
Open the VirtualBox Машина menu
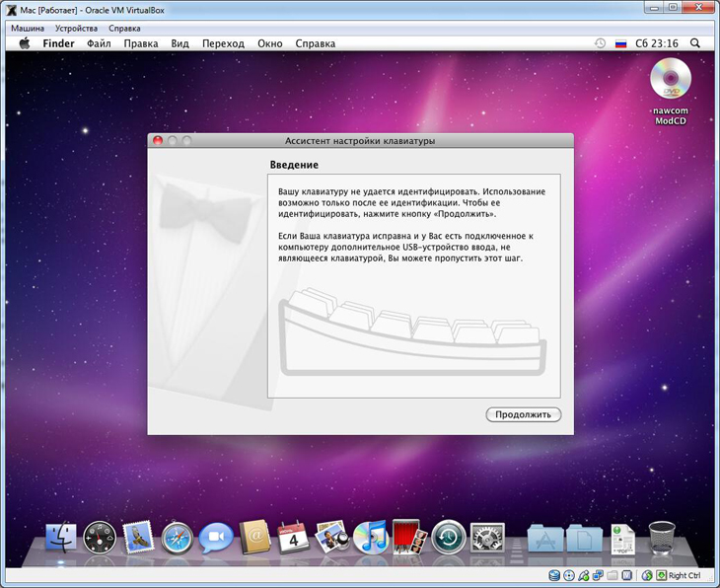pyautogui.click(x=28, y=29)
